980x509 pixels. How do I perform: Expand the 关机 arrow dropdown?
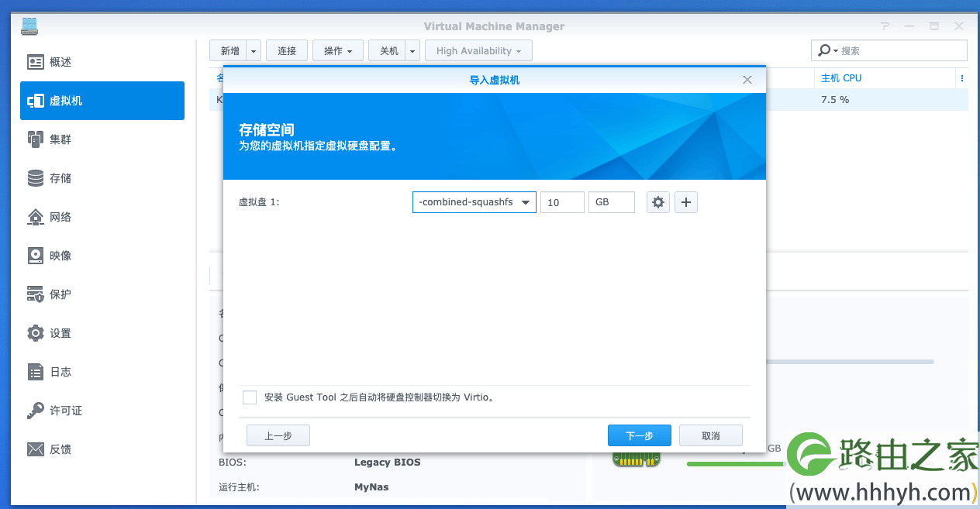point(412,51)
